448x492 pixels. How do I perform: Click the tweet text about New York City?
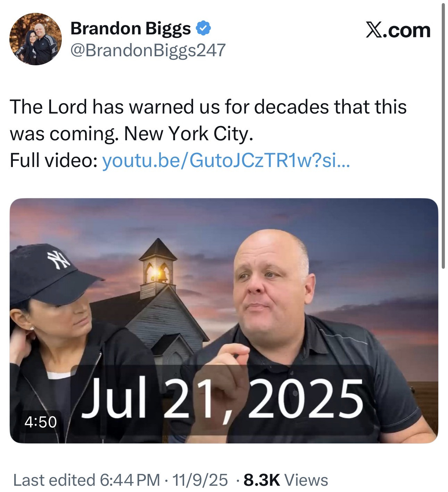coord(208,120)
